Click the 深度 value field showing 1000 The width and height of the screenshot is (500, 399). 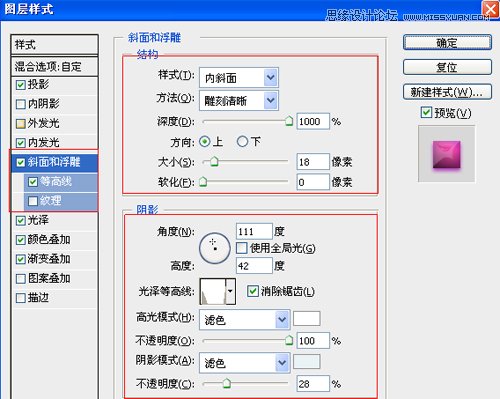click(x=313, y=122)
